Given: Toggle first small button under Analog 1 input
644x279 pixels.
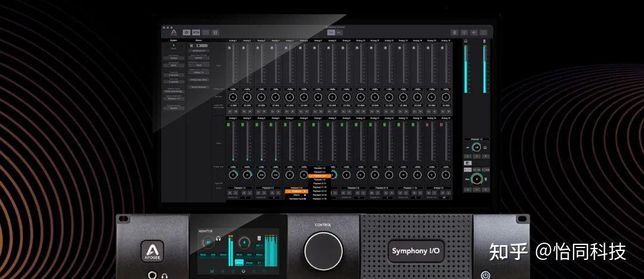Looking at the screenshot, I should point(229,111).
